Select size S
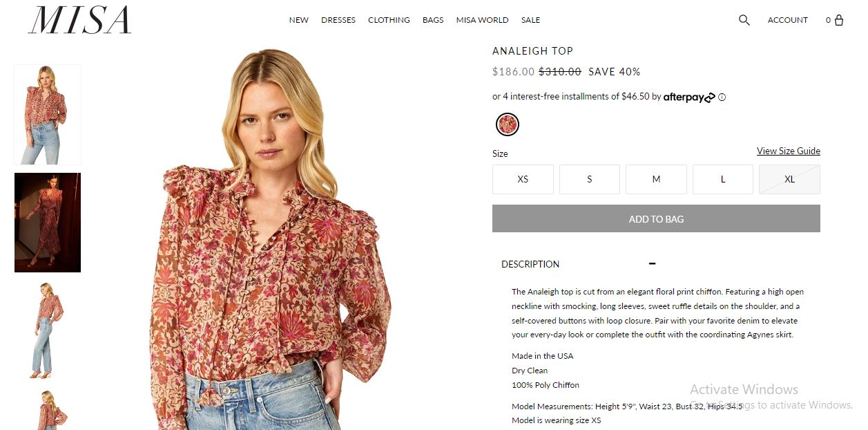This screenshot has width=868, height=430. (x=589, y=179)
